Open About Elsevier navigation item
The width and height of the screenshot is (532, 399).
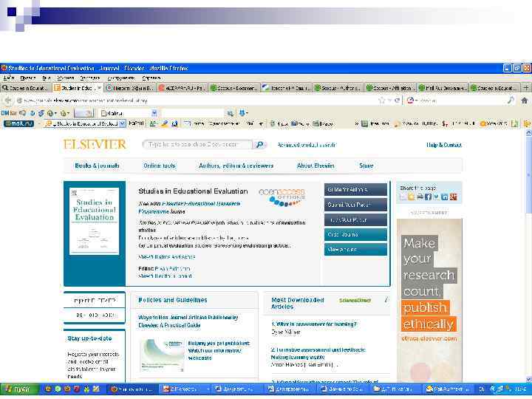(316, 166)
